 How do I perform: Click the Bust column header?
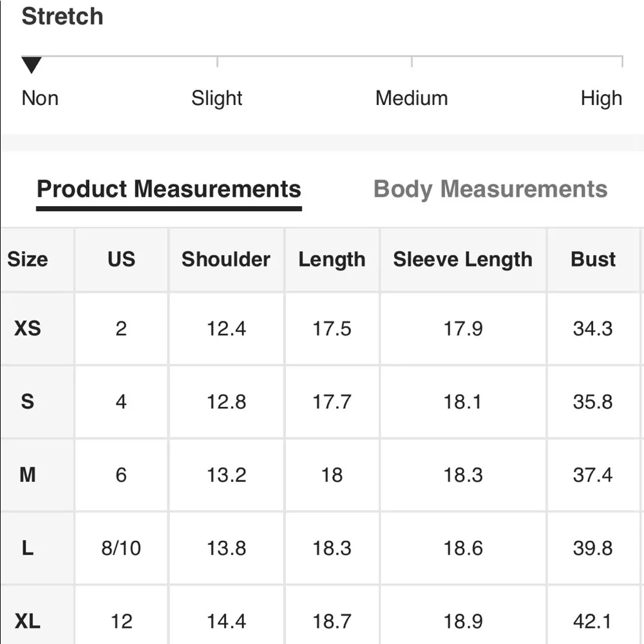point(593,260)
